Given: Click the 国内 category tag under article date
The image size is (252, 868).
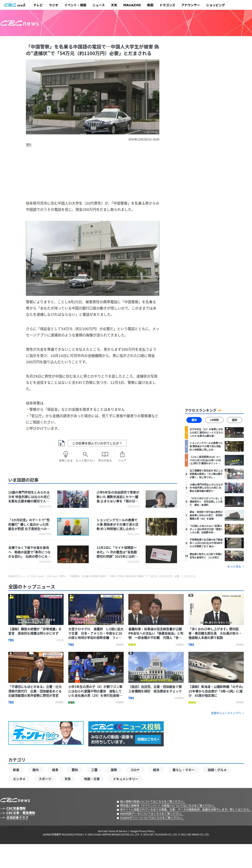Looking at the screenshot, I should tap(29, 145).
